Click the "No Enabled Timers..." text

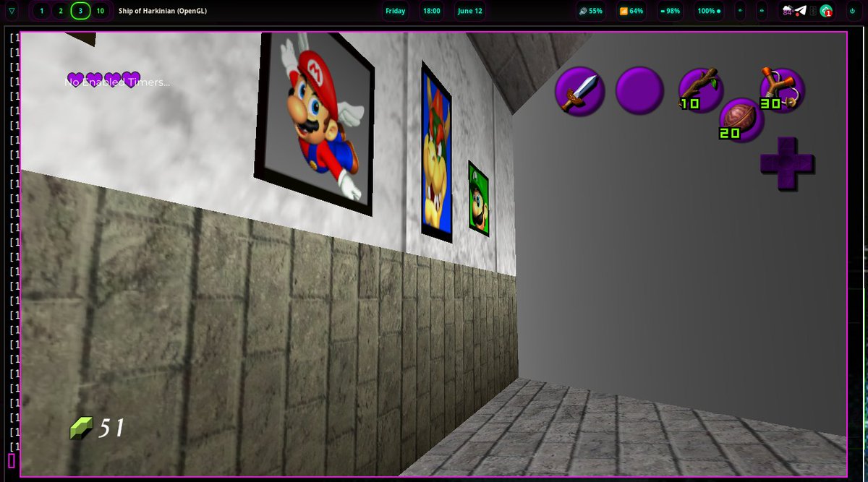pos(117,82)
